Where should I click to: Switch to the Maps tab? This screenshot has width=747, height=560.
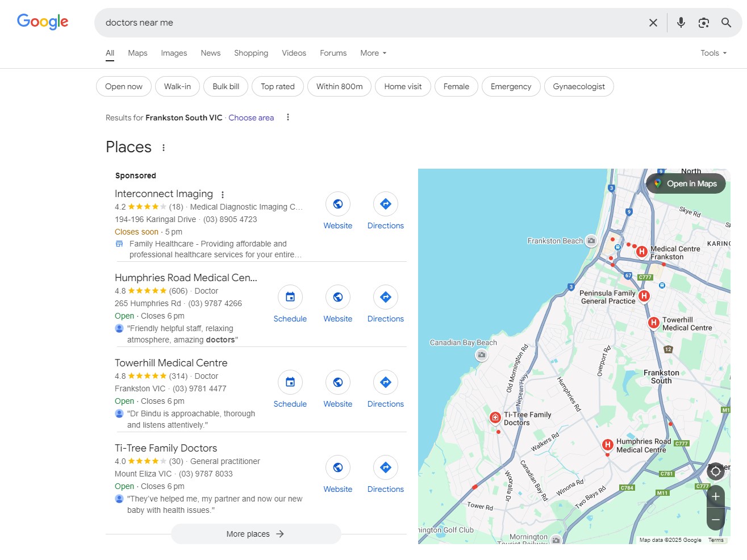pyautogui.click(x=137, y=53)
